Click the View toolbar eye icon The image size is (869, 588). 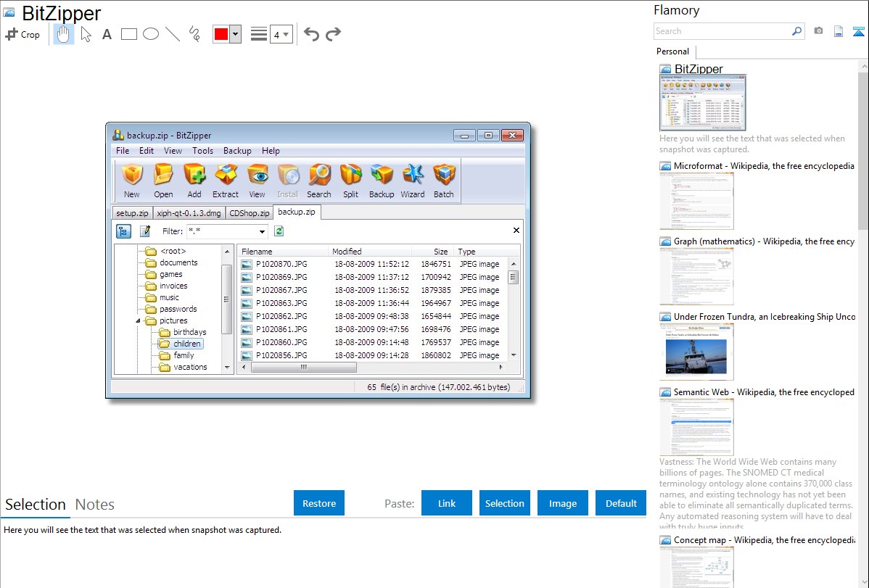tap(258, 181)
